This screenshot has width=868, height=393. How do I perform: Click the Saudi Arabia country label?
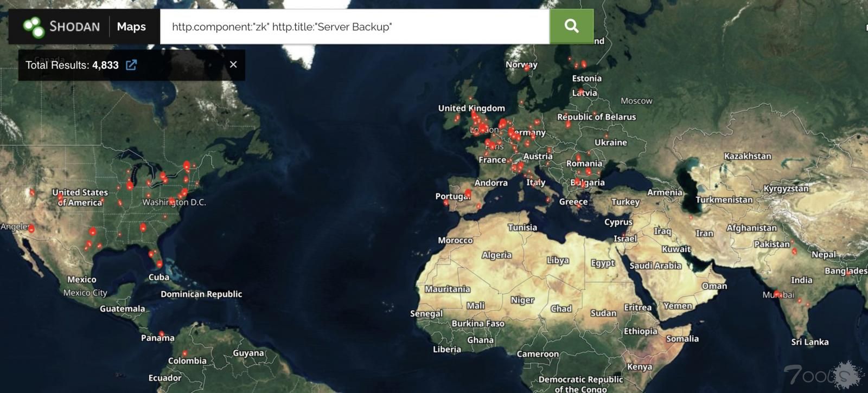click(655, 266)
